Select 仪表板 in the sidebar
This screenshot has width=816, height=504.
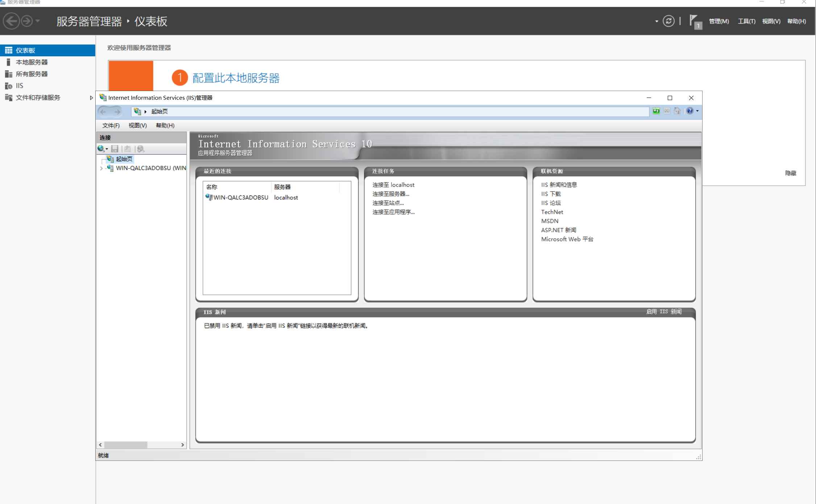tap(47, 50)
